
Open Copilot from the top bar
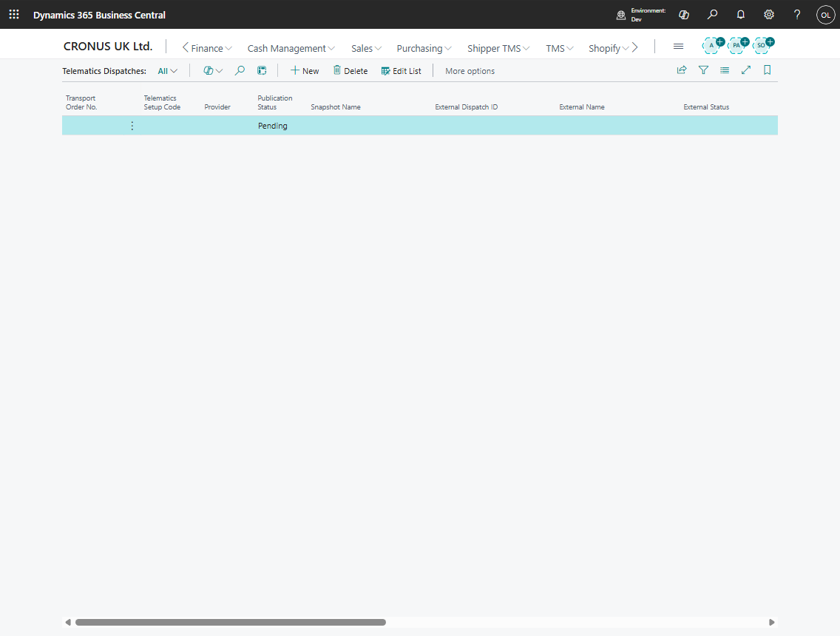[683, 15]
